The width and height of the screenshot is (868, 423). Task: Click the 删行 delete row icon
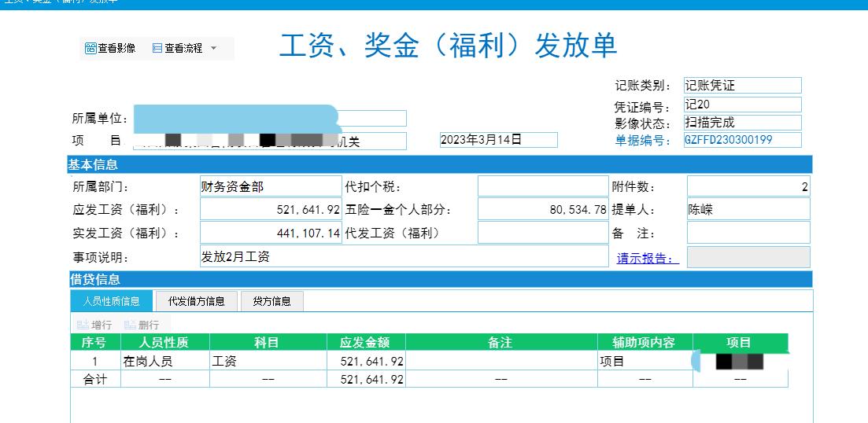[130, 325]
